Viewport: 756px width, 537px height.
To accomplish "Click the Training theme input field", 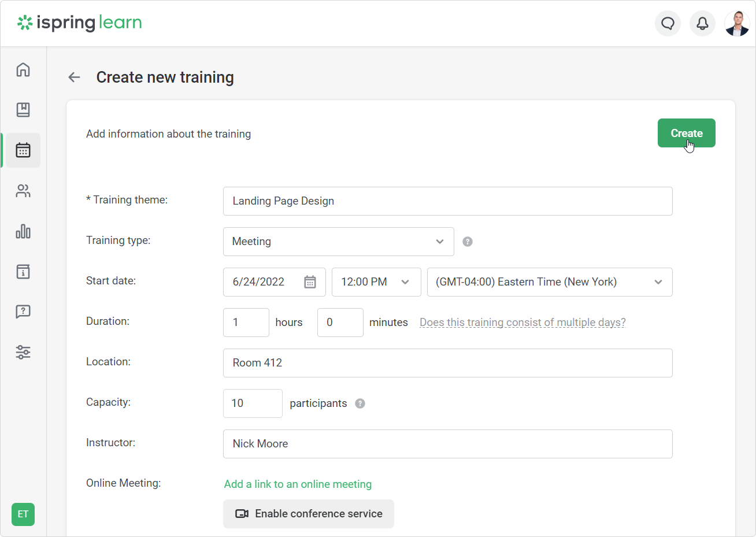I will point(448,201).
